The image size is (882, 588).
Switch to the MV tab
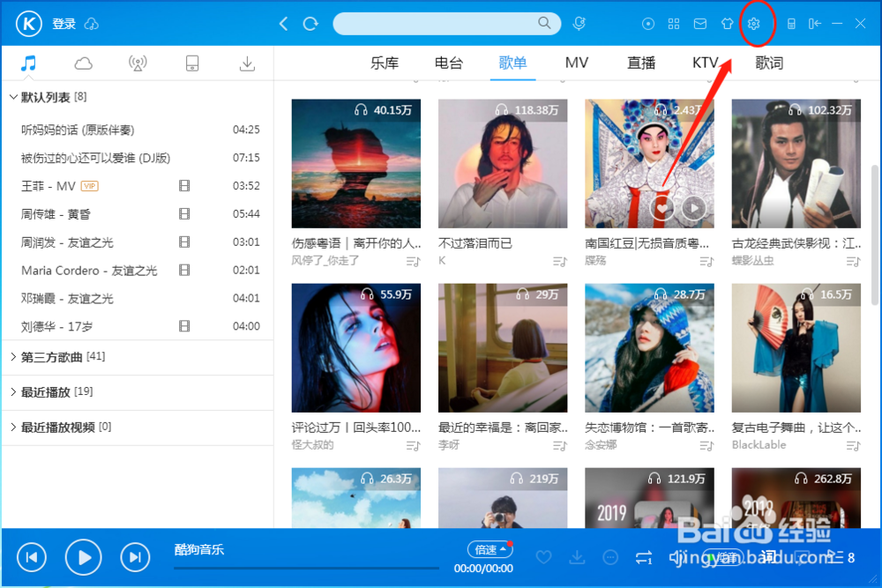[x=576, y=63]
